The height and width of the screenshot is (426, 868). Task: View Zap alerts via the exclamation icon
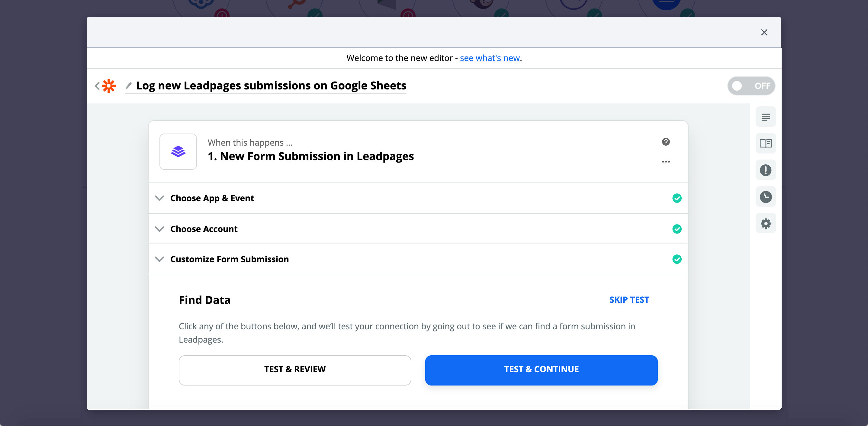(x=766, y=170)
